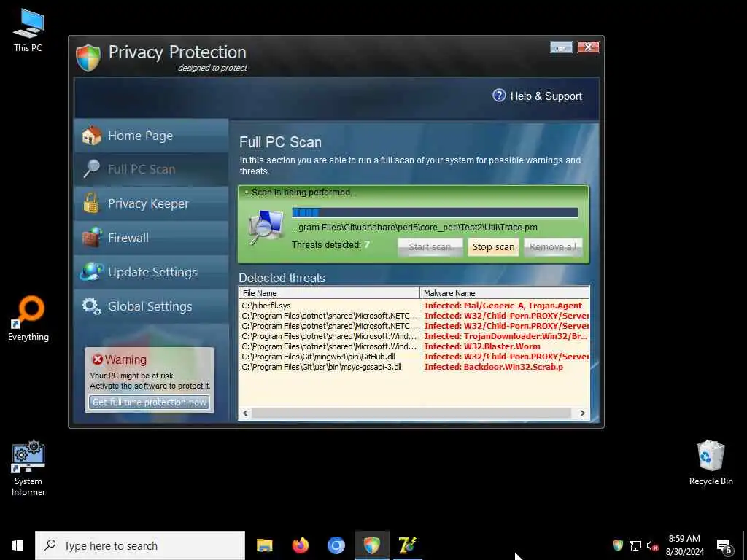Screen dimensions: 747x560
Task: Open the 7-Zip taskbar icon
Action: (407, 545)
